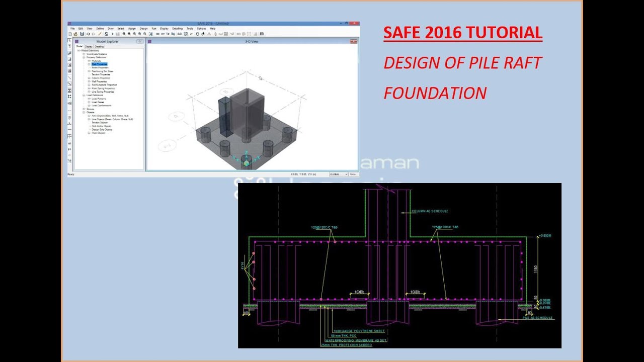644x362 pixels.
Task: Open the Design menu
Action: (144, 28)
